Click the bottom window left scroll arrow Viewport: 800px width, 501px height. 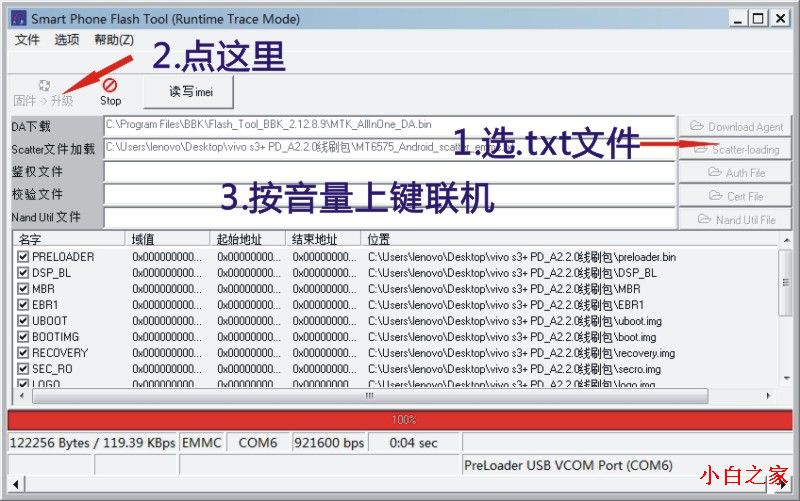16,484
